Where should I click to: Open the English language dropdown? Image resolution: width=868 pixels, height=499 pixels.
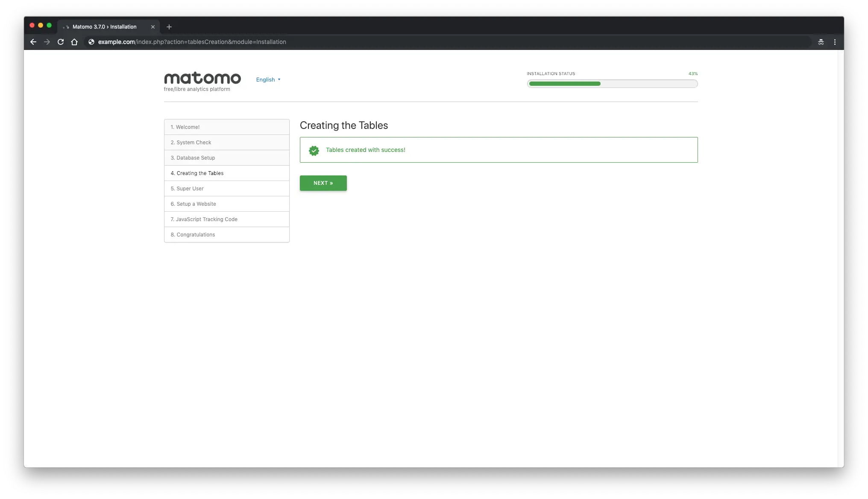click(268, 80)
